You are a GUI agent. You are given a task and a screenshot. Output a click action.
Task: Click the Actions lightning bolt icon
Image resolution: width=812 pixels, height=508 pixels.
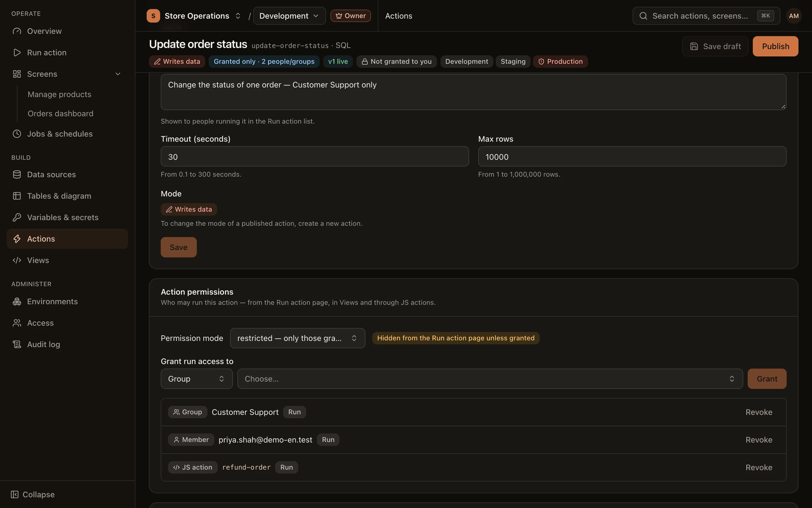click(x=17, y=239)
